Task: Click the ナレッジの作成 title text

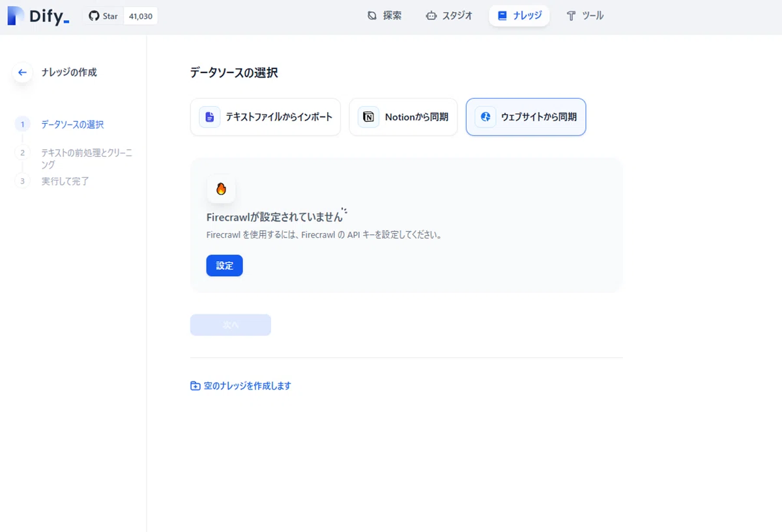Action: click(69, 72)
